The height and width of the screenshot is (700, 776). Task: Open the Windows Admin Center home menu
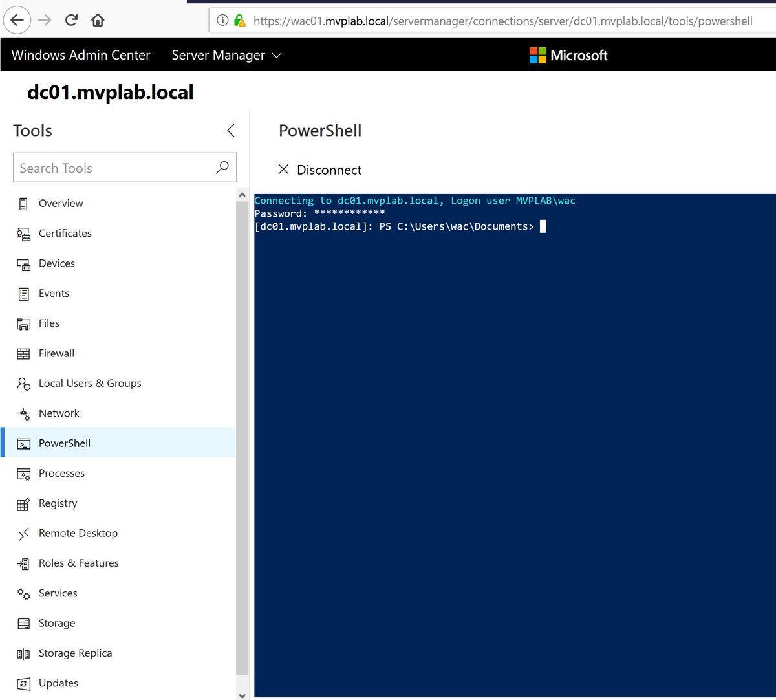[x=80, y=55]
